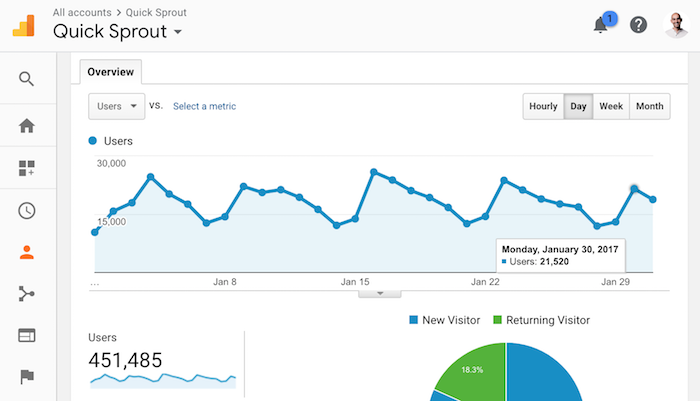Viewport: 700px width, 401px height.
Task: Select Week granularity
Action: pyautogui.click(x=611, y=106)
